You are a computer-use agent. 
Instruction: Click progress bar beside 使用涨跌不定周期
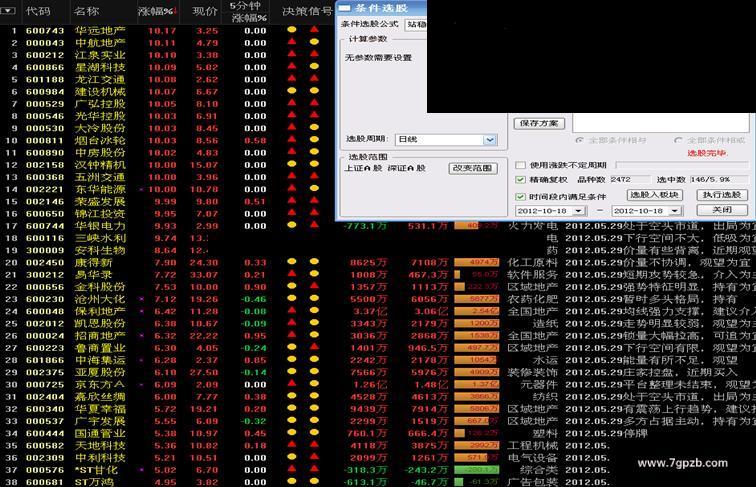[x=682, y=165]
